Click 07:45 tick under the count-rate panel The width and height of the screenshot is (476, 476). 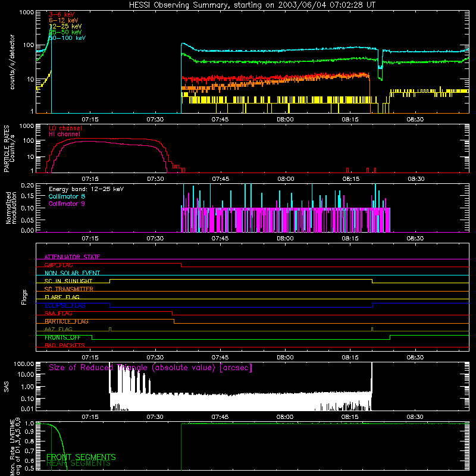(220, 120)
